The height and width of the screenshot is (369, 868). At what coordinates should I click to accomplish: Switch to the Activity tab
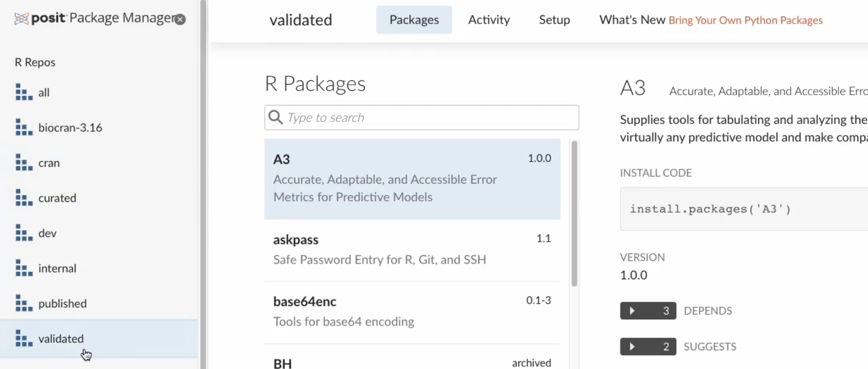[x=488, y=20]
